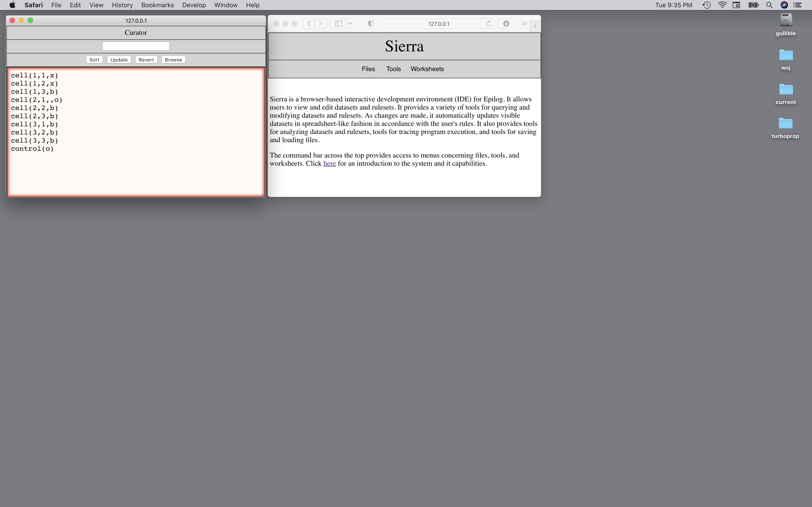The width and height of the screenshot is (812, 507).
Task: Click the privacy report shield icon
Action: (x=370, y=24)
